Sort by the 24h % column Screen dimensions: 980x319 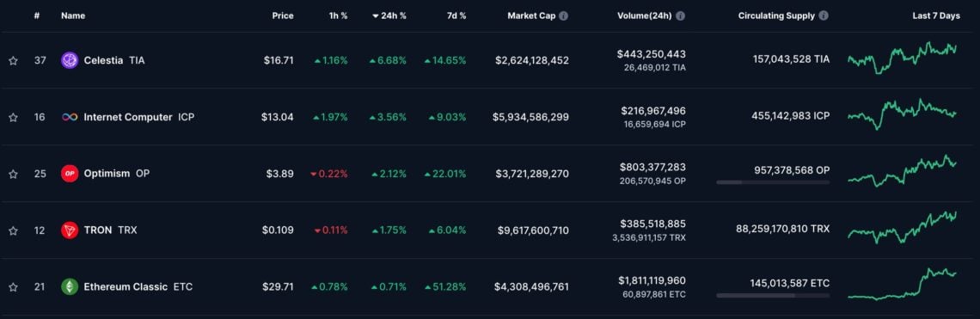(389, 15)
